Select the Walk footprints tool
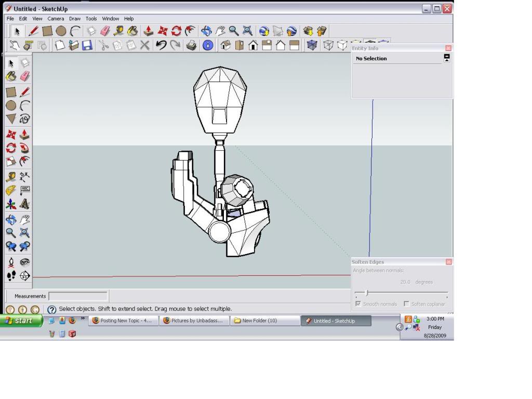This screenshot has height=399, width=532. tap(11, 275)
